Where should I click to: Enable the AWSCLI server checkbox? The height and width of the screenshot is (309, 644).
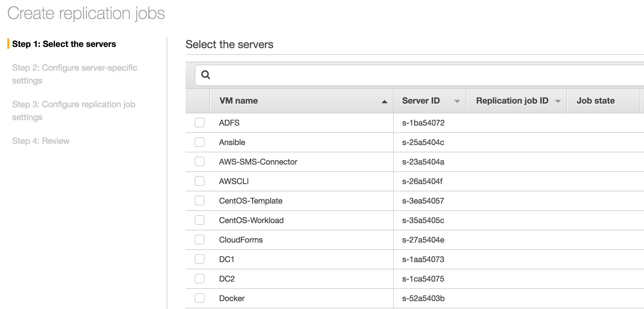click(200, 181)
